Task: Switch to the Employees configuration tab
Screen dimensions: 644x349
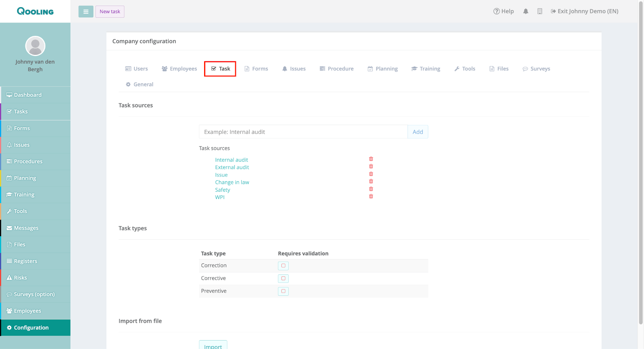Action: (x=179, y=69)
